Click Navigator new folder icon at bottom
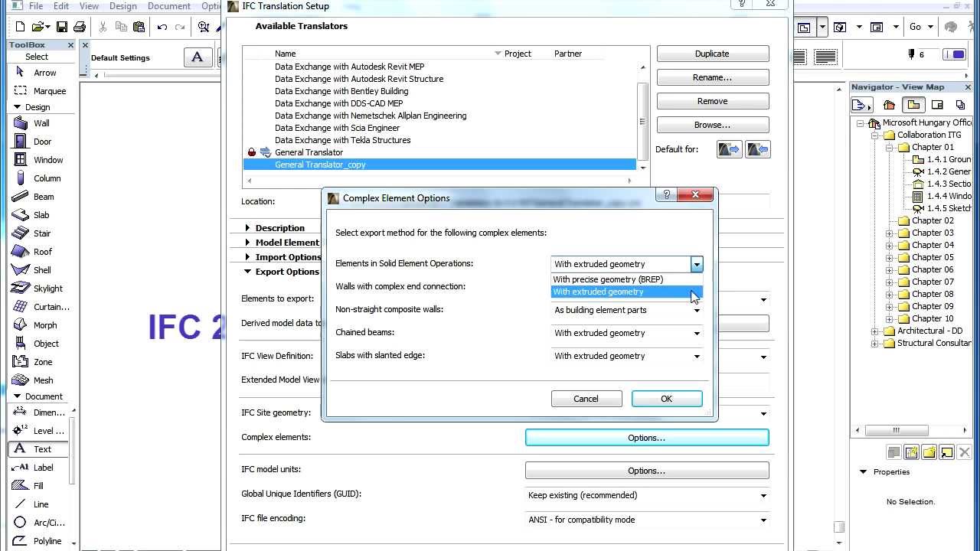Viewport: 980px width, 551px height. click(x=929, y=453)
